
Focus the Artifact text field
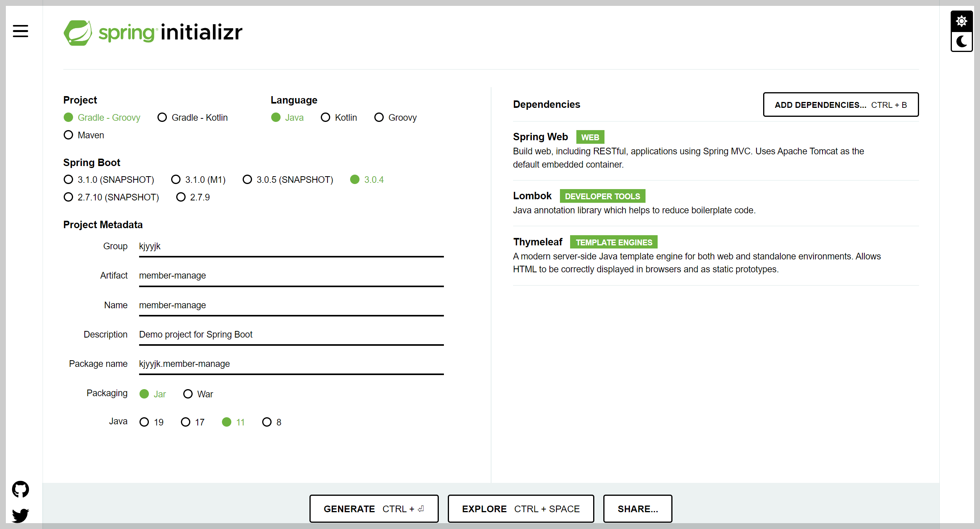(x=291, y=276)
